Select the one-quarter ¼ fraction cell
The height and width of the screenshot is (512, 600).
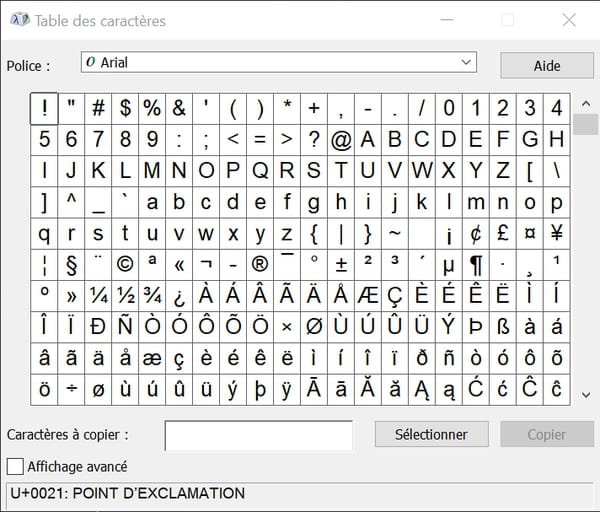tap(98, 296)
